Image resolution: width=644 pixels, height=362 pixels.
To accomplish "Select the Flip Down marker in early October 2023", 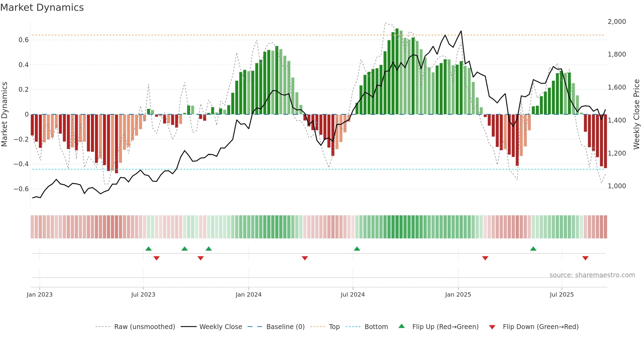I will pos(201,258).
